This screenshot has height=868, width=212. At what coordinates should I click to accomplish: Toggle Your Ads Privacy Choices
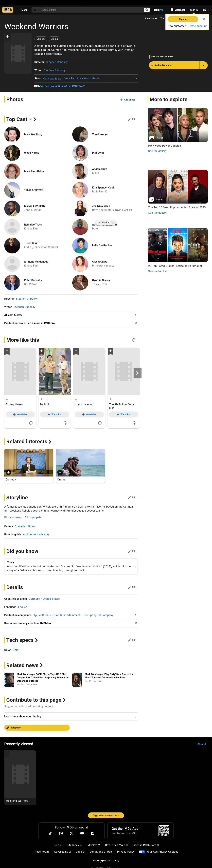(x=159, y=851)
